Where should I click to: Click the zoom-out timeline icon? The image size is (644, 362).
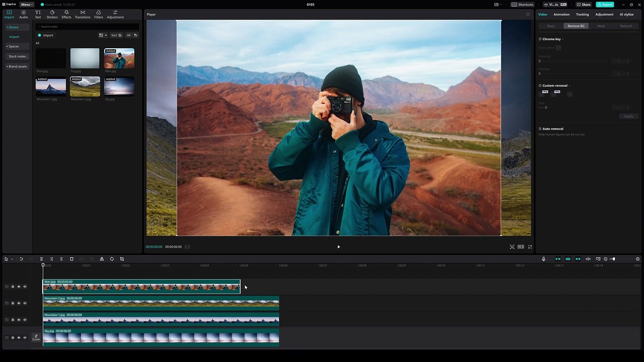[x=606, y=259]
